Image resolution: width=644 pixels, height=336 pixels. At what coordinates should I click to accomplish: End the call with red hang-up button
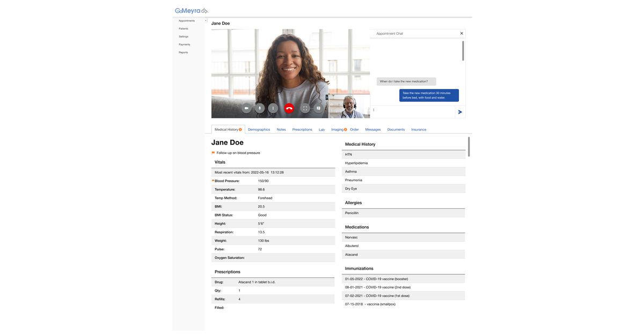(289, 108)
